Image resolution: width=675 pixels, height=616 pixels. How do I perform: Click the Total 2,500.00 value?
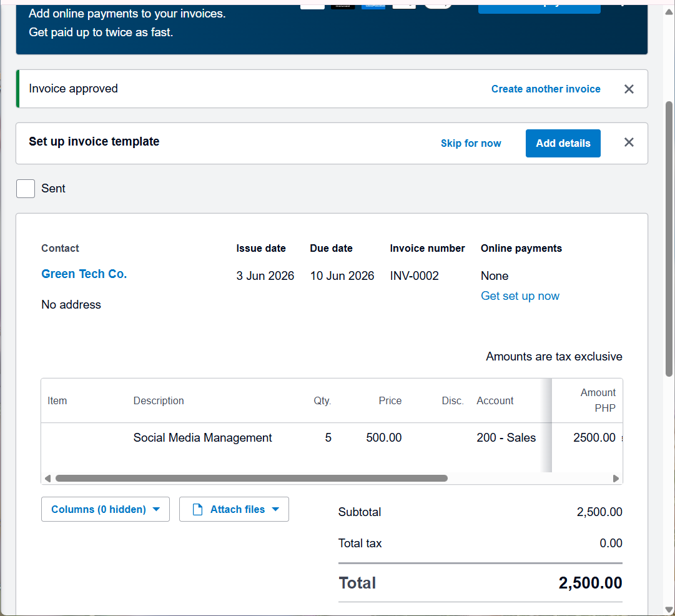click(590, 583)
